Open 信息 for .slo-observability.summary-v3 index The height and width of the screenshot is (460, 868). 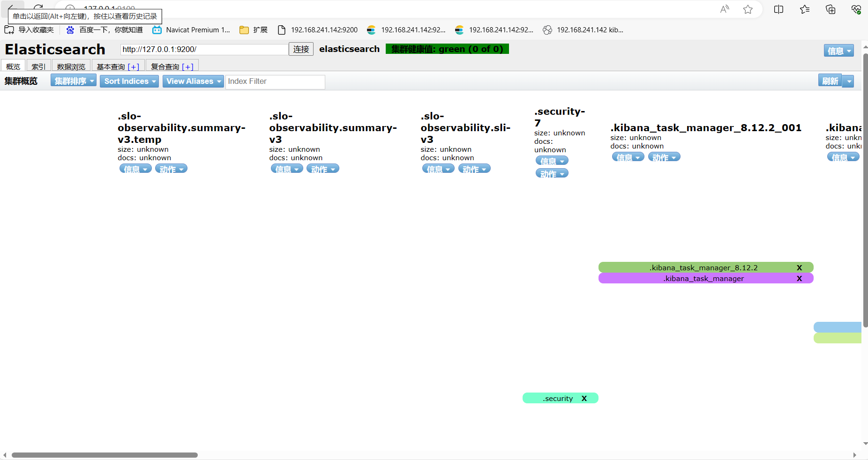[287, 169]
